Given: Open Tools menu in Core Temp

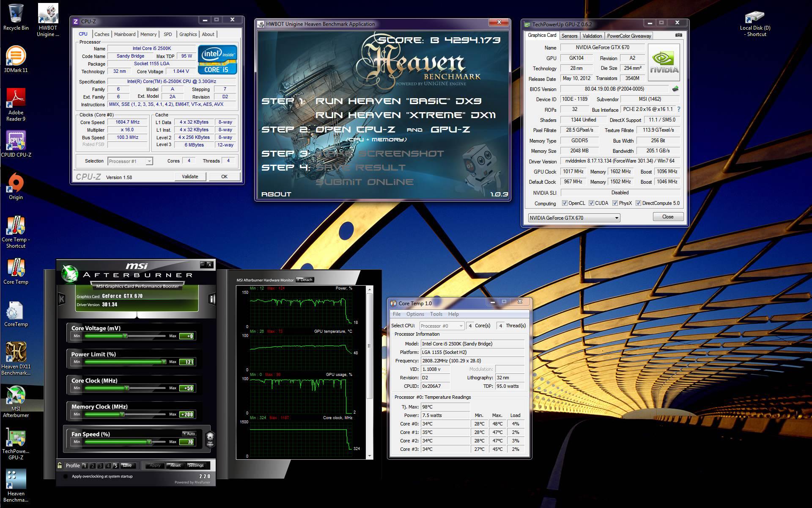Looking at the screenshot, I should point(436,314).
